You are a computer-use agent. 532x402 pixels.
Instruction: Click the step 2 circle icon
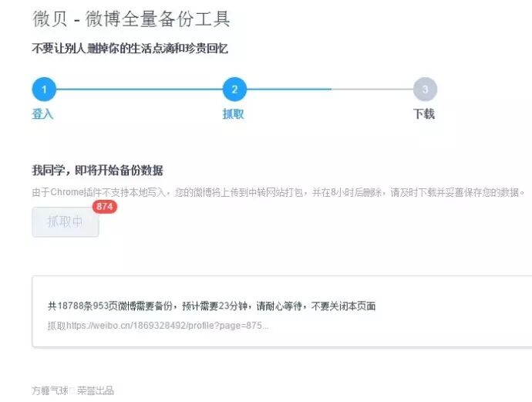[234, 90]
